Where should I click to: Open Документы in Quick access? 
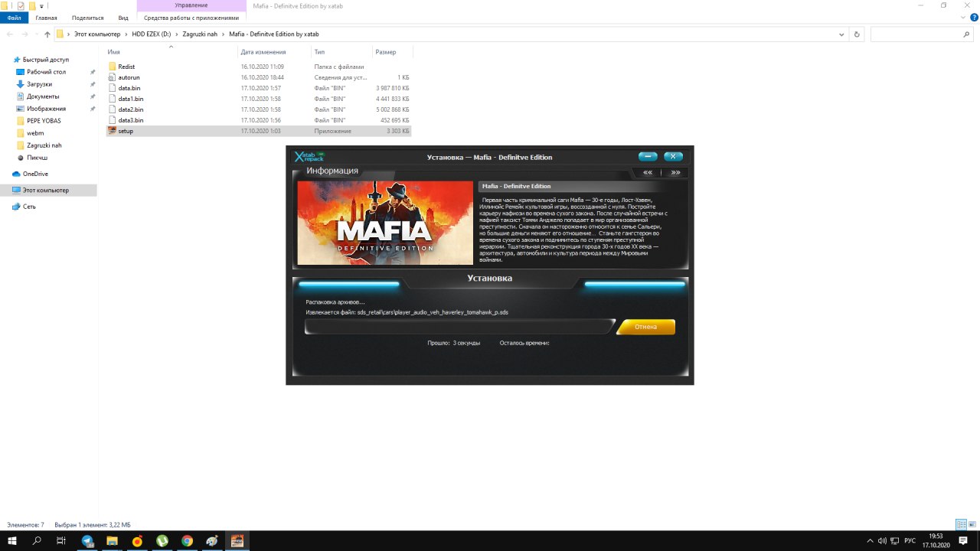click(43, 96)
